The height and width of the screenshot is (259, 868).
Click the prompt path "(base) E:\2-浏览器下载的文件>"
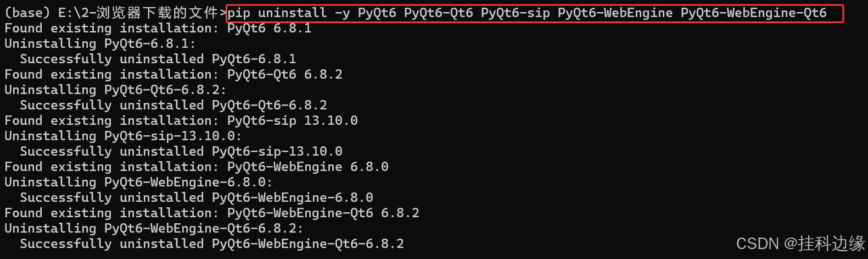pyautogui.click(x=115, y=13)
